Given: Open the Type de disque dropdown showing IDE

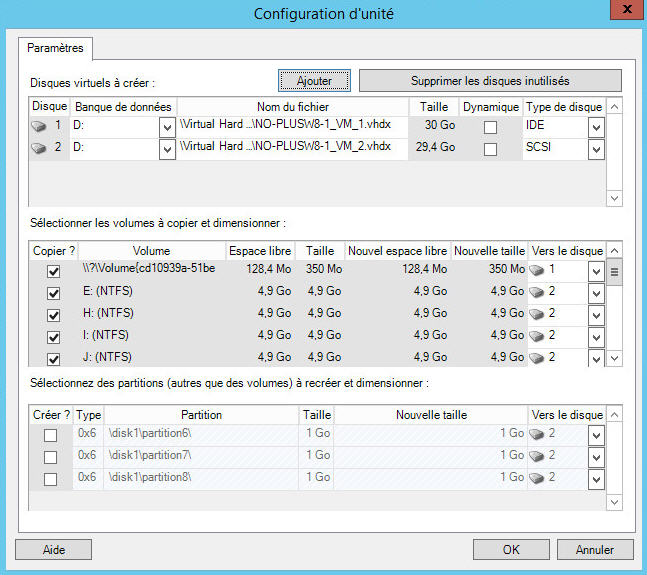Looking at the screenshot, I should coord(596,127).
